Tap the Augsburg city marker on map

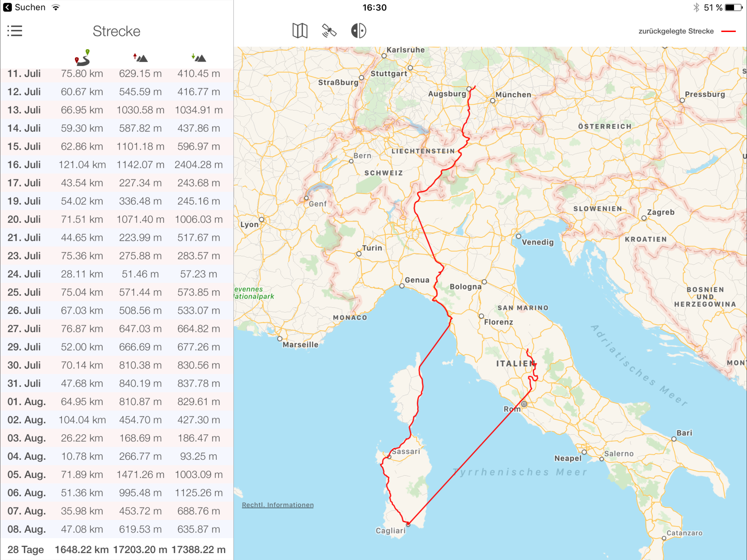(469, 89)
